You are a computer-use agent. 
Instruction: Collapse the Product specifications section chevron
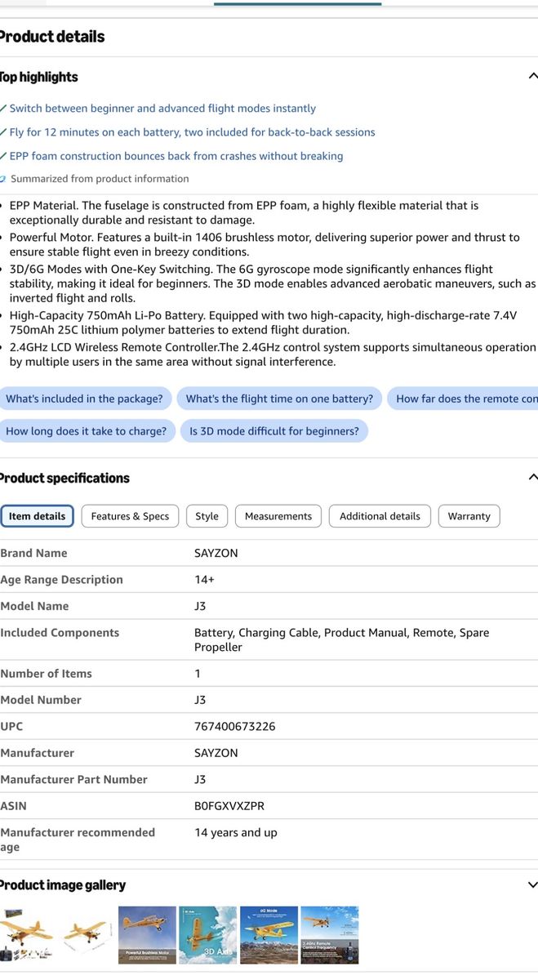[533, 477]
